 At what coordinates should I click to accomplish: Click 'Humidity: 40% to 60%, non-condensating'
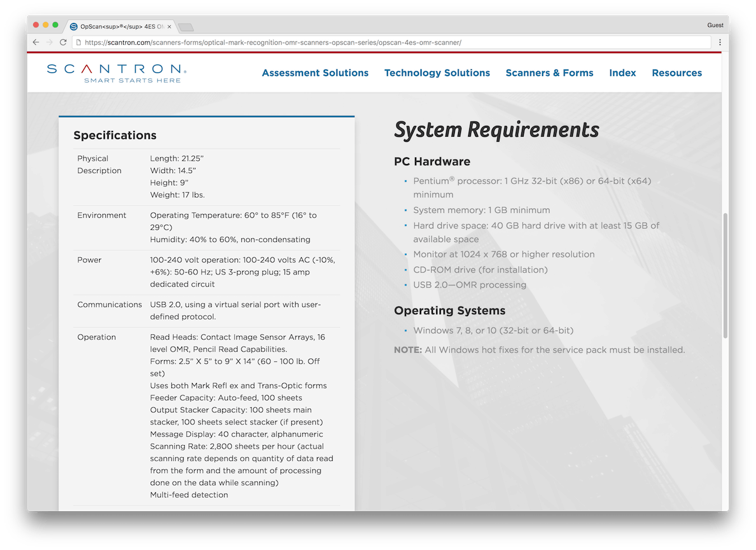(x=230, y=240)
